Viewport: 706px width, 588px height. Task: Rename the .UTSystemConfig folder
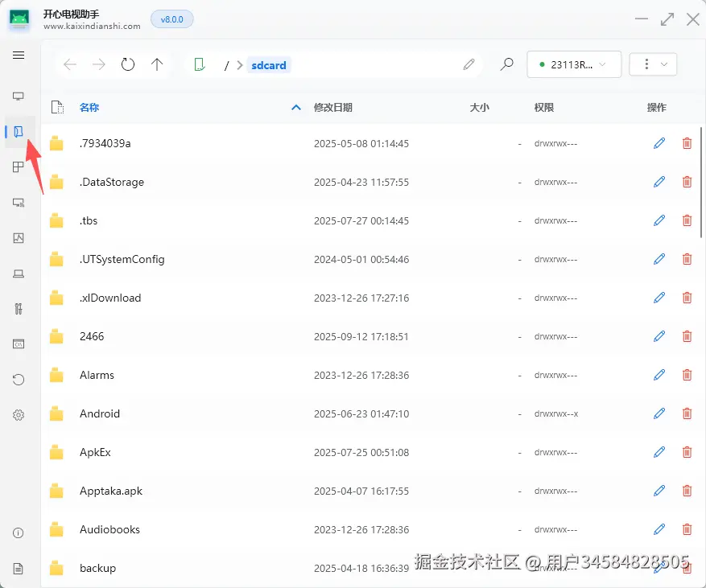[659, 260]
